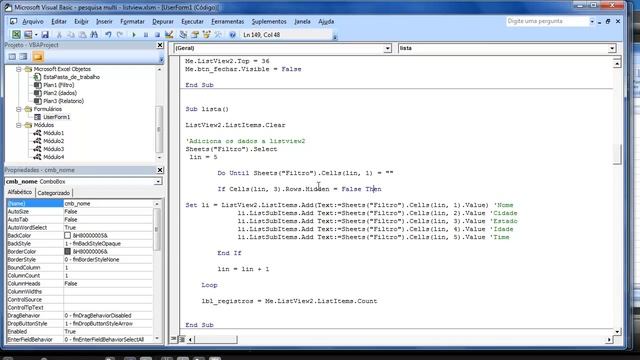The height and width of the screenshot is (360, 640).
Task: Undo the last edit via Undo icon
Action: click(108, 35)
